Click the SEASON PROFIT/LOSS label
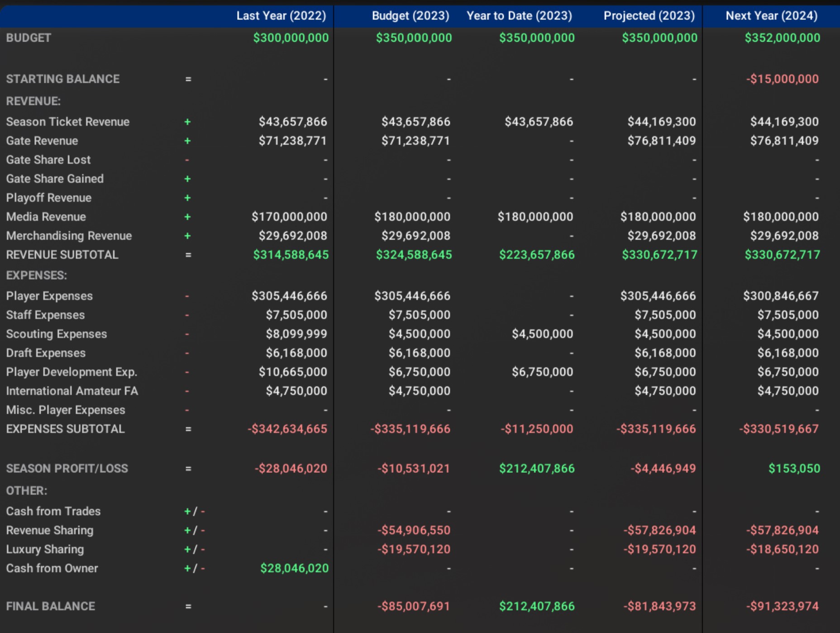 [67, 468]
